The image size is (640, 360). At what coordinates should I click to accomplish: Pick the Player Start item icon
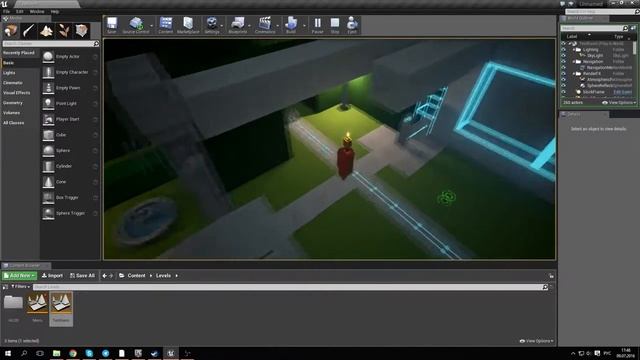(48, 119)
